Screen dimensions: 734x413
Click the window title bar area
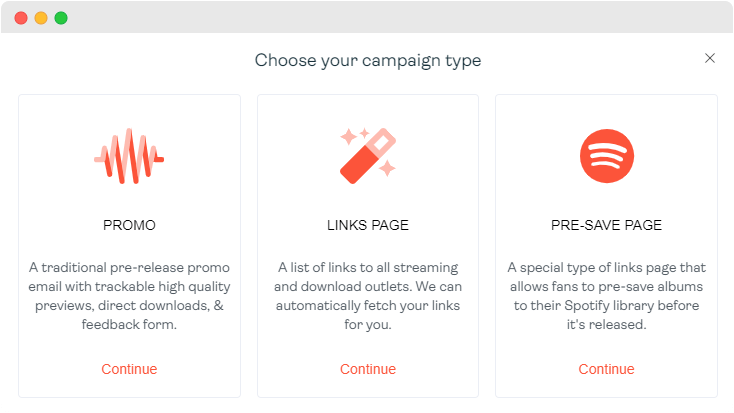[374, 17]
